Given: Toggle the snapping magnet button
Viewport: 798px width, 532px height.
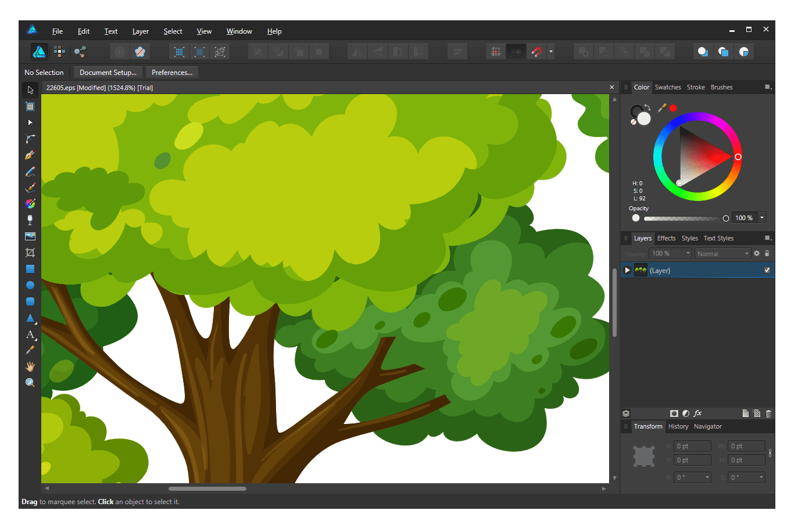Looking at the screenshot, I should [536, 52].
